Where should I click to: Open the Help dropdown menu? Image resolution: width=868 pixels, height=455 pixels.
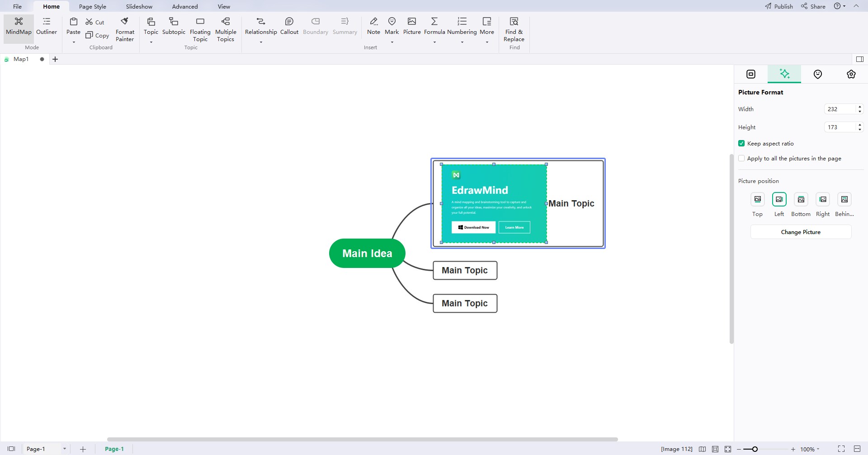click(x=840, y=6)
